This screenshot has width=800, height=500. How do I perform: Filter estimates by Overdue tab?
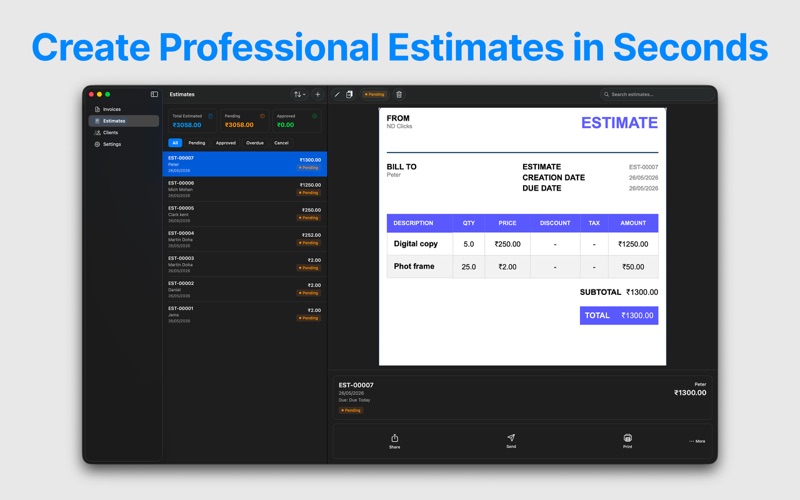point(255,143)
